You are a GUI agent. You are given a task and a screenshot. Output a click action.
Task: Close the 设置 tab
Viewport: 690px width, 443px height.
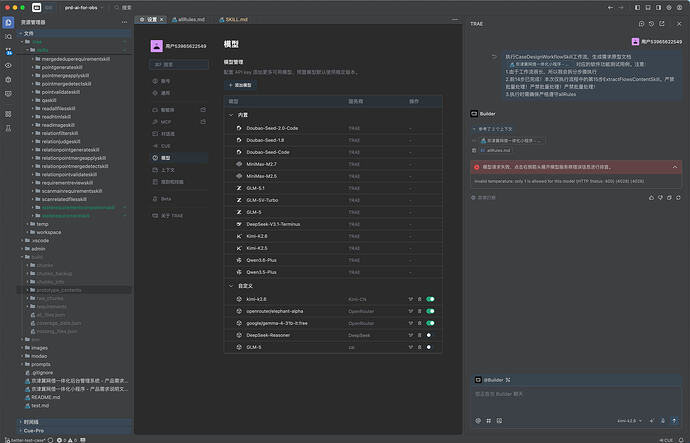[162, 19]
